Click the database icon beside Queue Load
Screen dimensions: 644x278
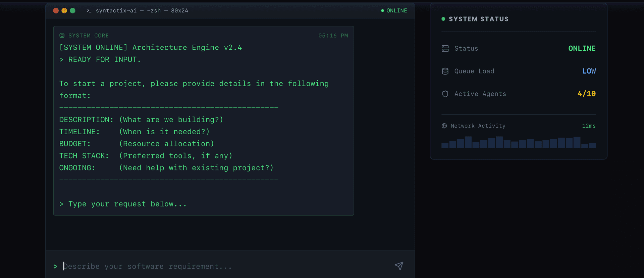click(x=445, y=71)
